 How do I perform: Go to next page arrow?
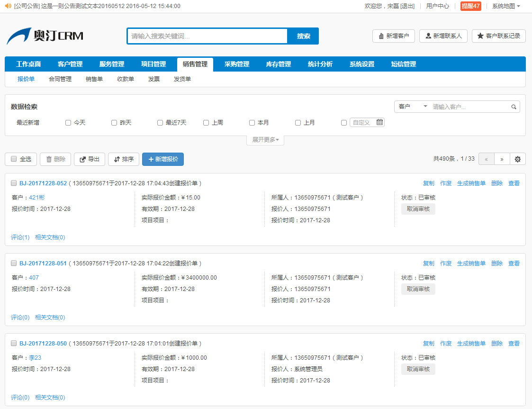502,159
